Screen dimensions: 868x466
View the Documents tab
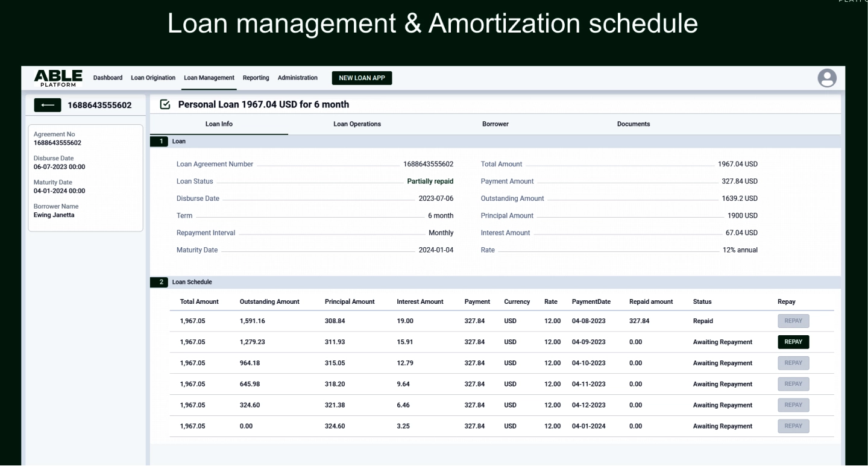[634, 124]
